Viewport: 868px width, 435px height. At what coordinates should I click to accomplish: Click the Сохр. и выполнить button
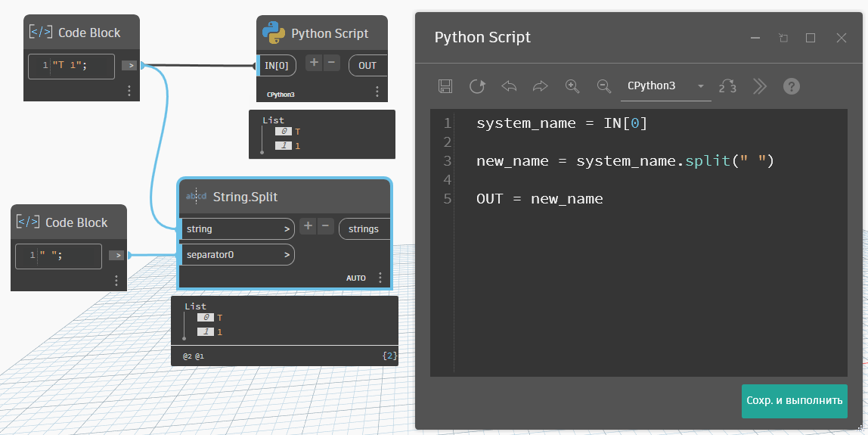click(795, 401)
